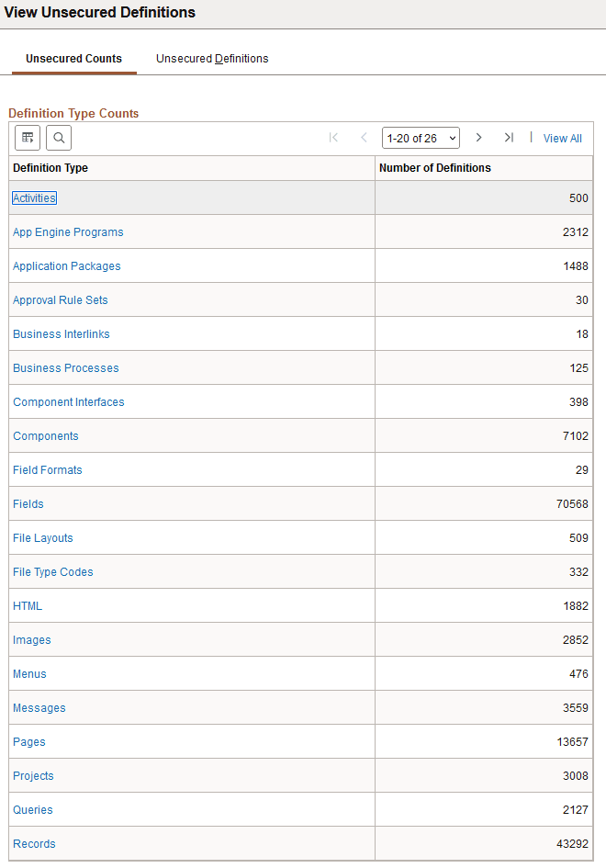Click the Fields link

(28, 503)
